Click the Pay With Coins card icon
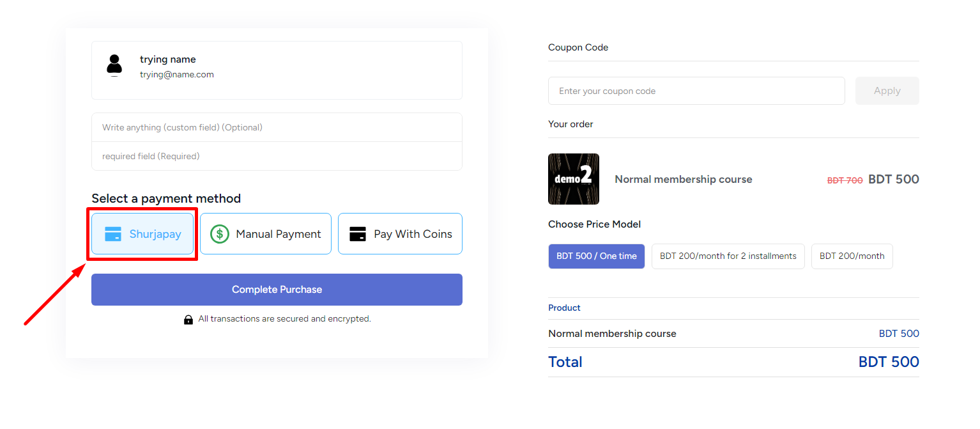Viewport: 980px width, 429px height. (x=358, y=234)
